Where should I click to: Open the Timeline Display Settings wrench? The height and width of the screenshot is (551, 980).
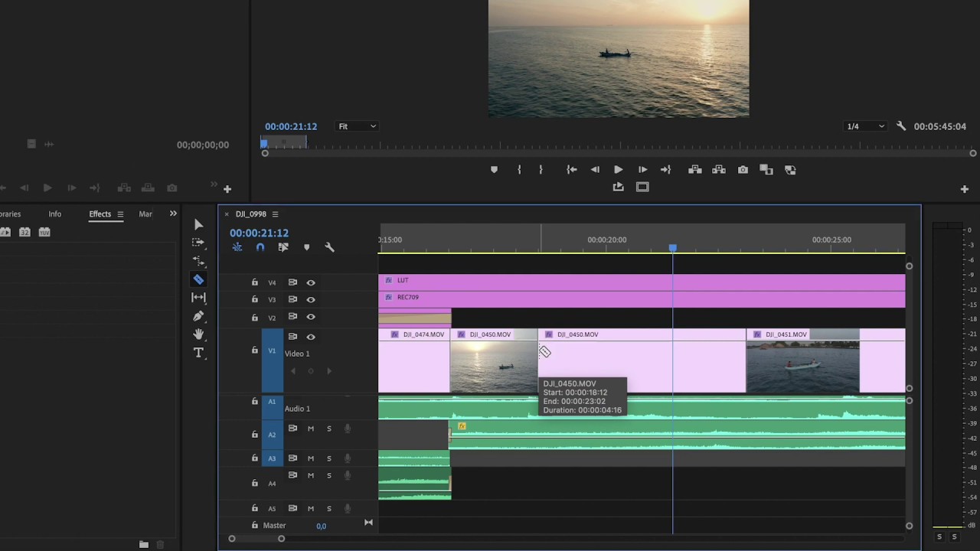point(329,246)
